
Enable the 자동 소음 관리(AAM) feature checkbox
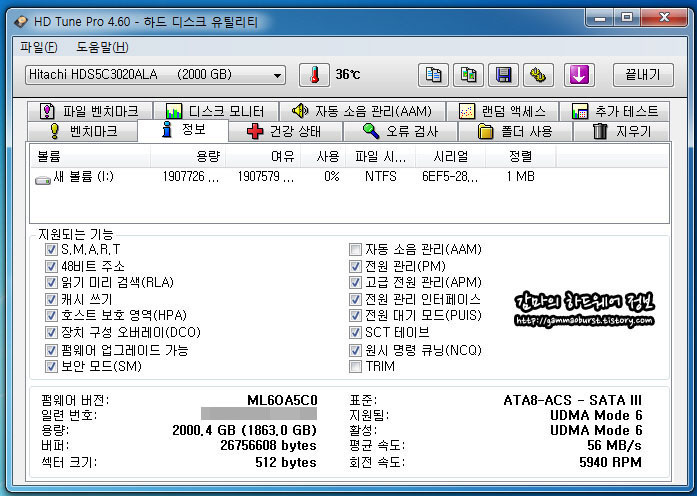(355, 249)
